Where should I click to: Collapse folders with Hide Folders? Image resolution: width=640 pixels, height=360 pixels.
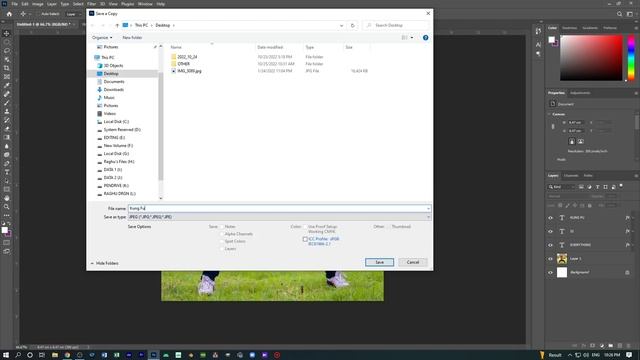point(104,263)
